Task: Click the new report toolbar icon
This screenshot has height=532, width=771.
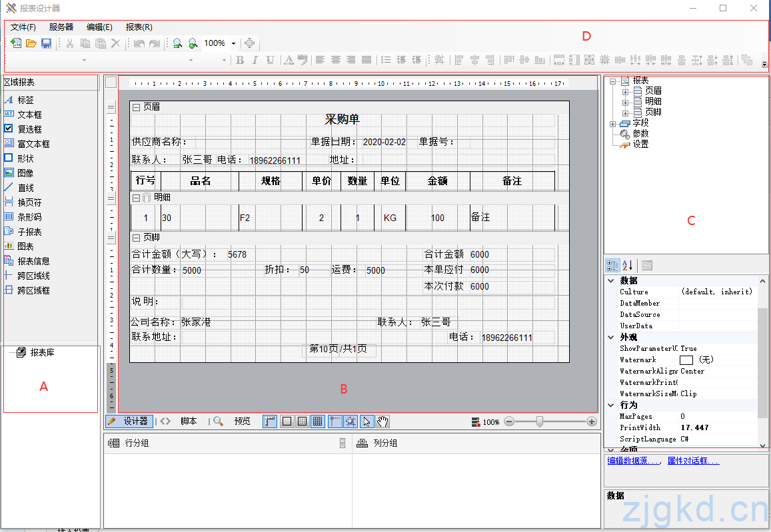Action: [16, 43]
